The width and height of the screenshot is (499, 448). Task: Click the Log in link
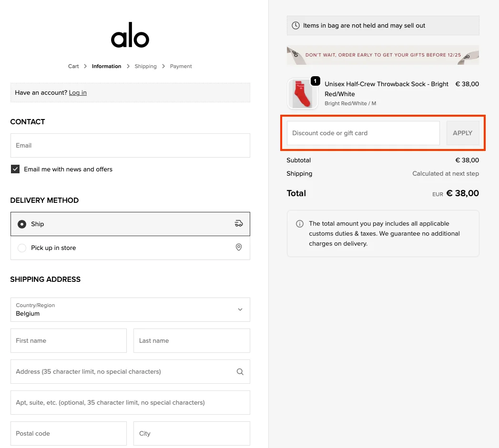click(x=78, y=93)
